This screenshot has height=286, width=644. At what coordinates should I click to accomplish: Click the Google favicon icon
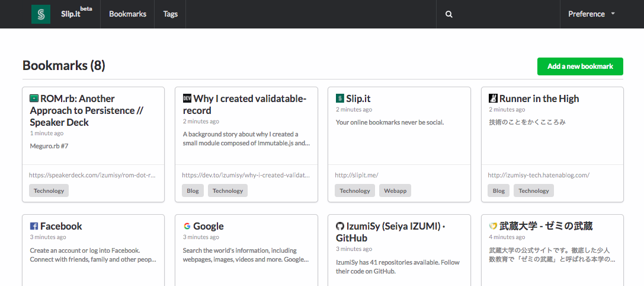pos(187,226)
